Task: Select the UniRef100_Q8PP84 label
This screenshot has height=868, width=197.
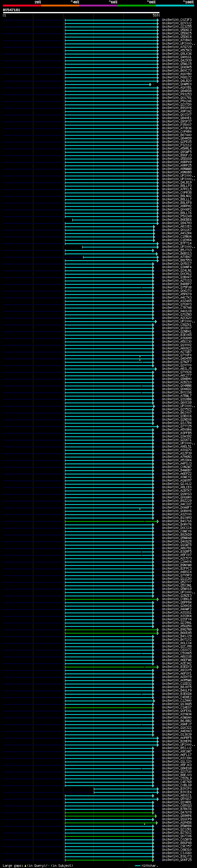Action: (x=177, y=603)
